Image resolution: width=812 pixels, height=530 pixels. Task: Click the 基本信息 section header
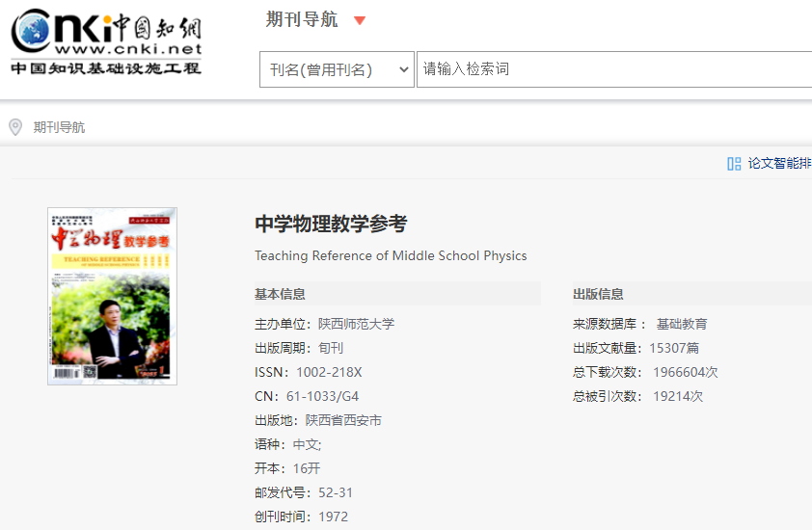click(x=280, y=294)
